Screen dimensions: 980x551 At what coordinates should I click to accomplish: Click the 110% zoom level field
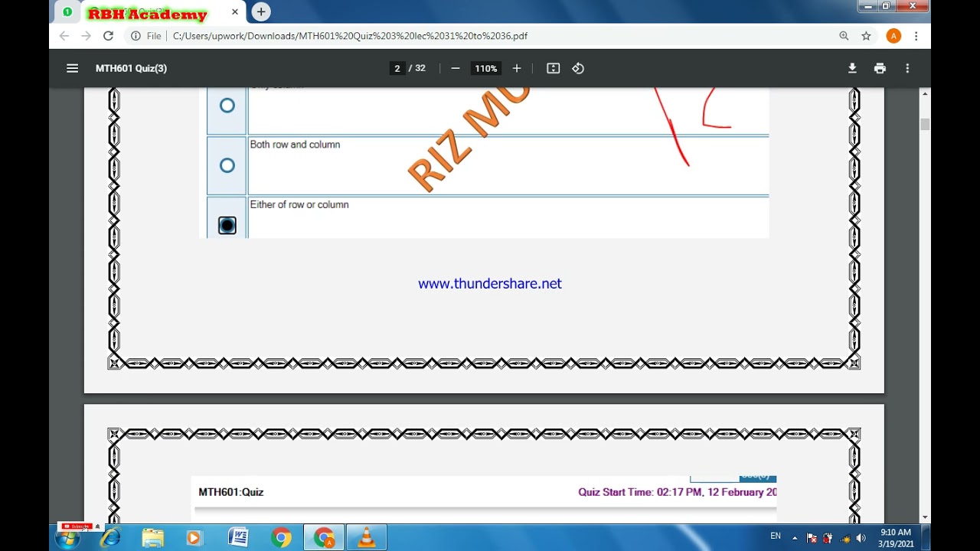coord(485,68)
